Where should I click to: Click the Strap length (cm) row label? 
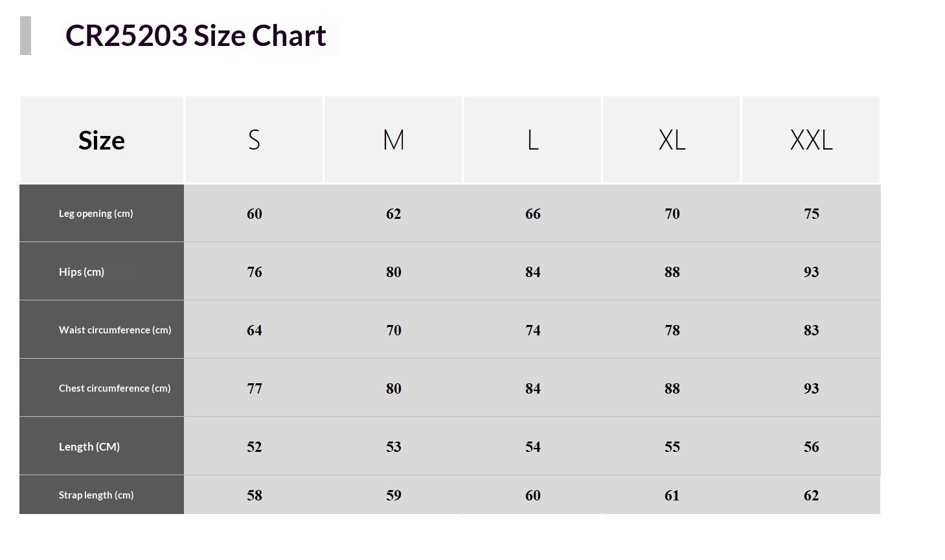tap(96, 495)
